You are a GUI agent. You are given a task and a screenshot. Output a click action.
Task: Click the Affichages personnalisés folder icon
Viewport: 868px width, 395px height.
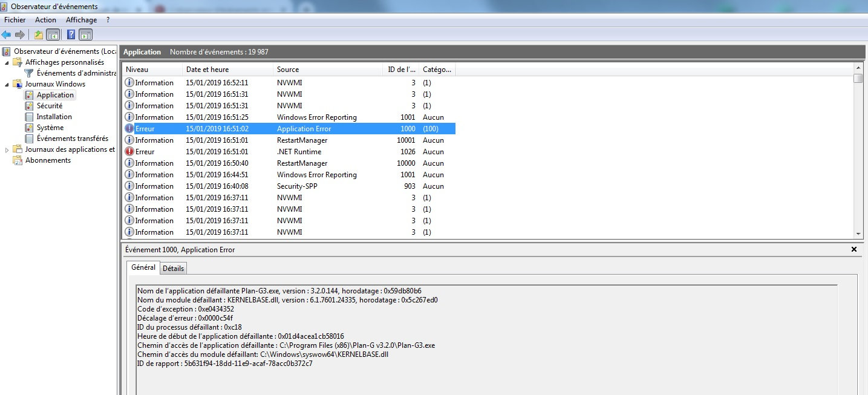pos(18,62)
